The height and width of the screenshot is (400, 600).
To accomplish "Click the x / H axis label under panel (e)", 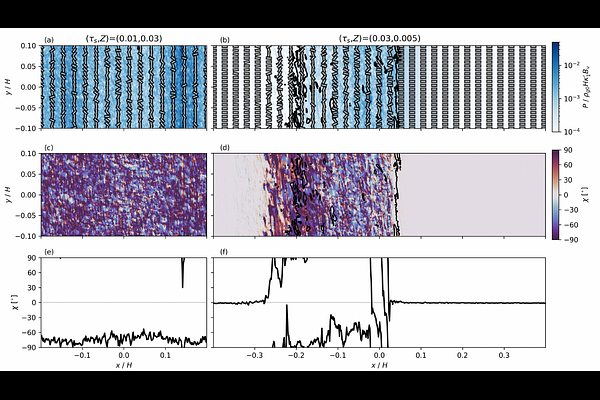I will [x=123, y=365].
